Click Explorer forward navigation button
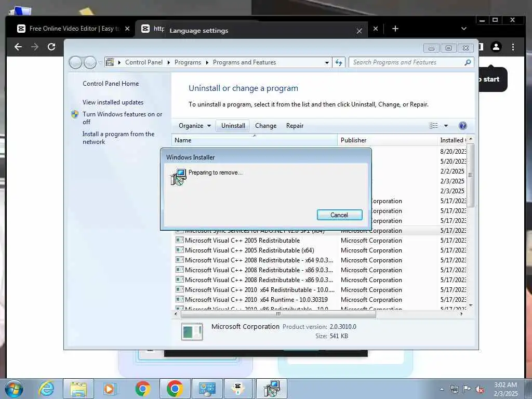532x399 pixels. coord(90,62)
